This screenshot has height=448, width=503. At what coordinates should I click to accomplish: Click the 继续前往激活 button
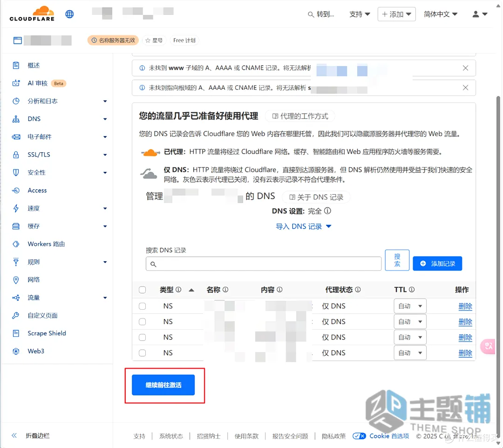(x=163, y=385)
